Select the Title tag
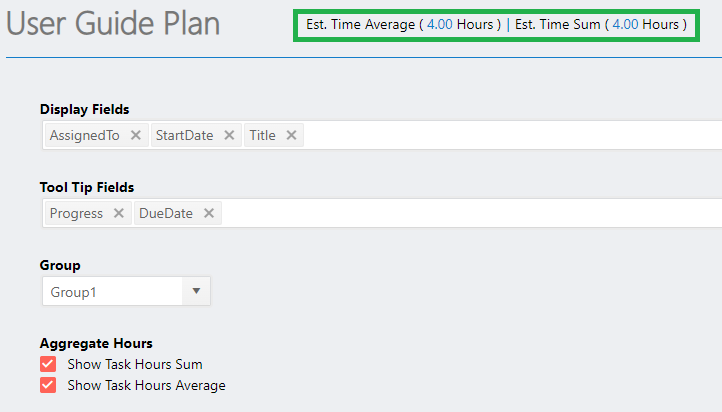The width and height of the screenshot is (722, 412). point(262,135)
